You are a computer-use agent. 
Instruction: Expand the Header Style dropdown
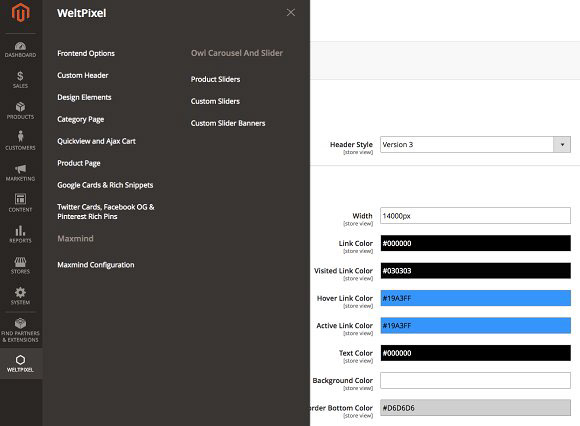pyautogui.click(x=475, y=145)
